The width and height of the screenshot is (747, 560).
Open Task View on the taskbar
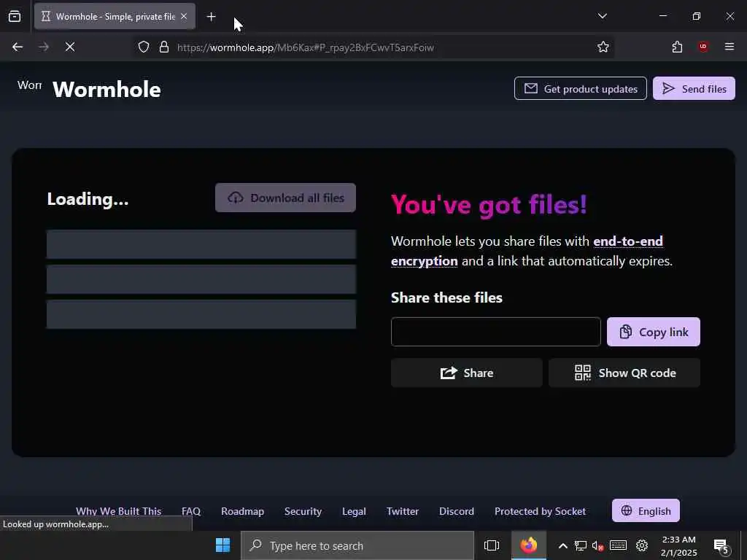coord(491,545)
